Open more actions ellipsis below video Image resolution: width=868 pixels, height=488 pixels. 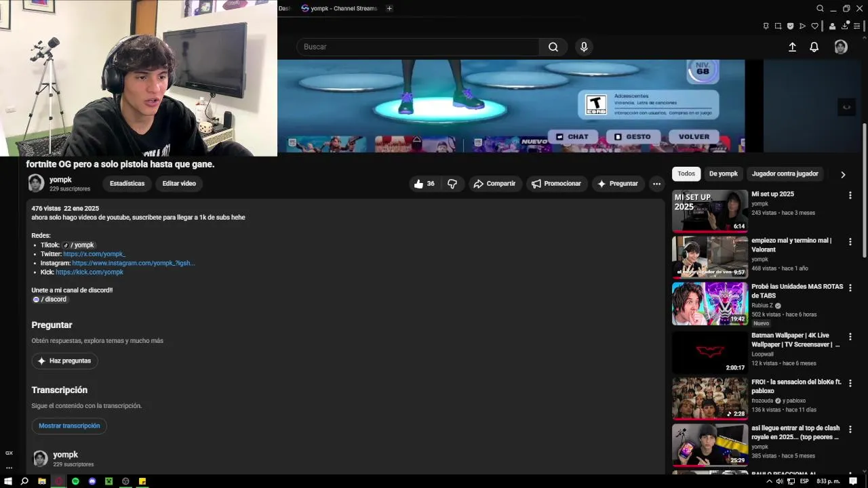pyautogui.click(x=656, y=184)
